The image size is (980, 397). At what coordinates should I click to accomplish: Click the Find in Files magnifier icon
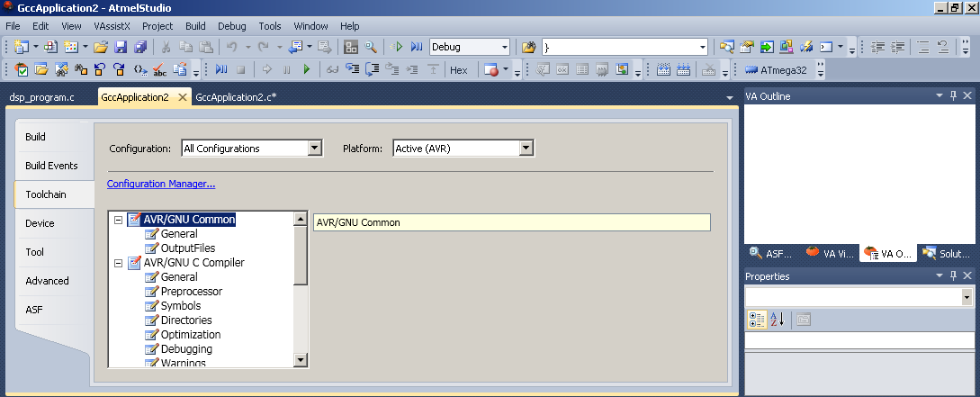[371, 47]
